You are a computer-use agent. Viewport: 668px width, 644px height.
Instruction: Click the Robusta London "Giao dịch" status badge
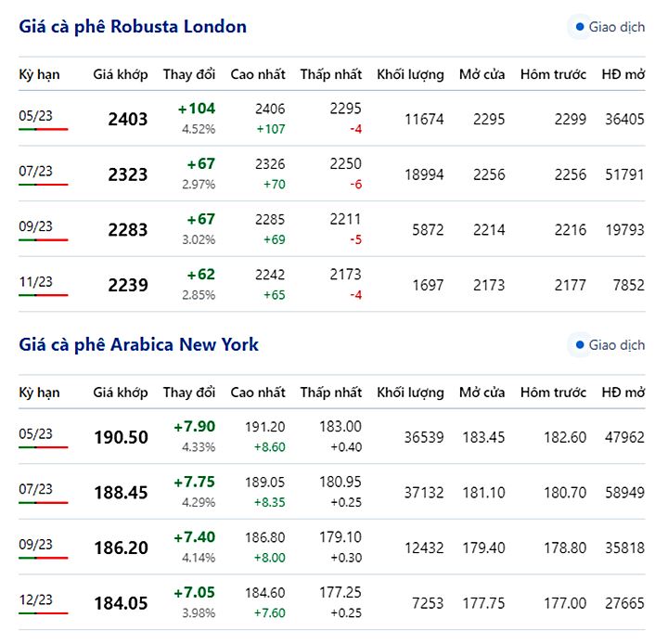(607, 27)
